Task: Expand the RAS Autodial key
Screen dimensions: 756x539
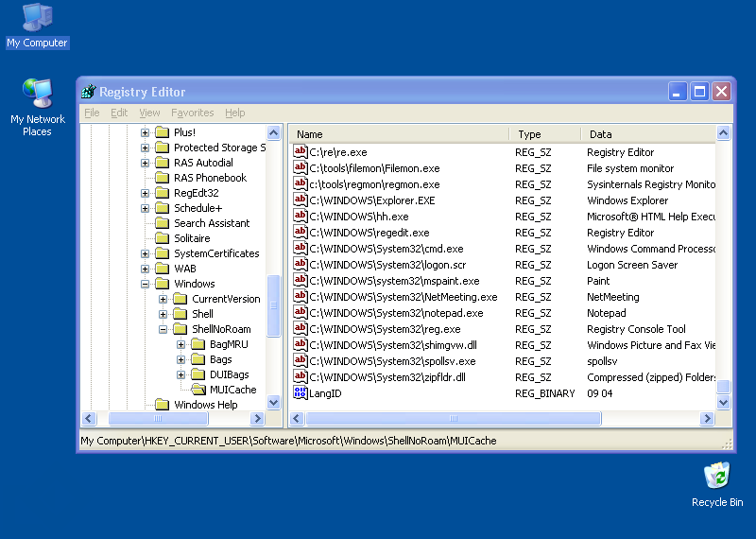Action: click(145, 163)
